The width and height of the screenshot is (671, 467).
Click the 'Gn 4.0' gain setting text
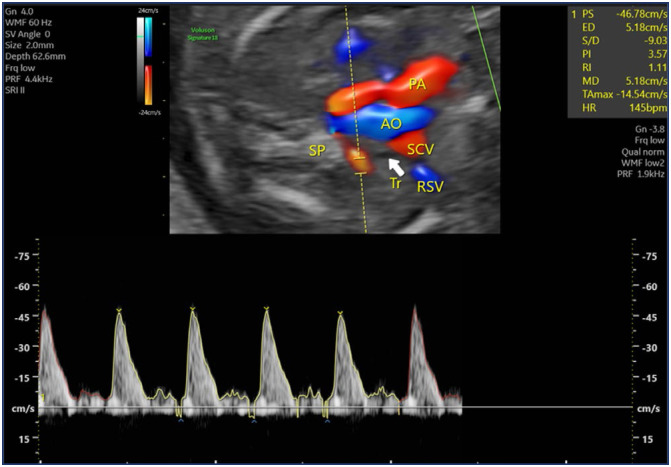(17, 12)
